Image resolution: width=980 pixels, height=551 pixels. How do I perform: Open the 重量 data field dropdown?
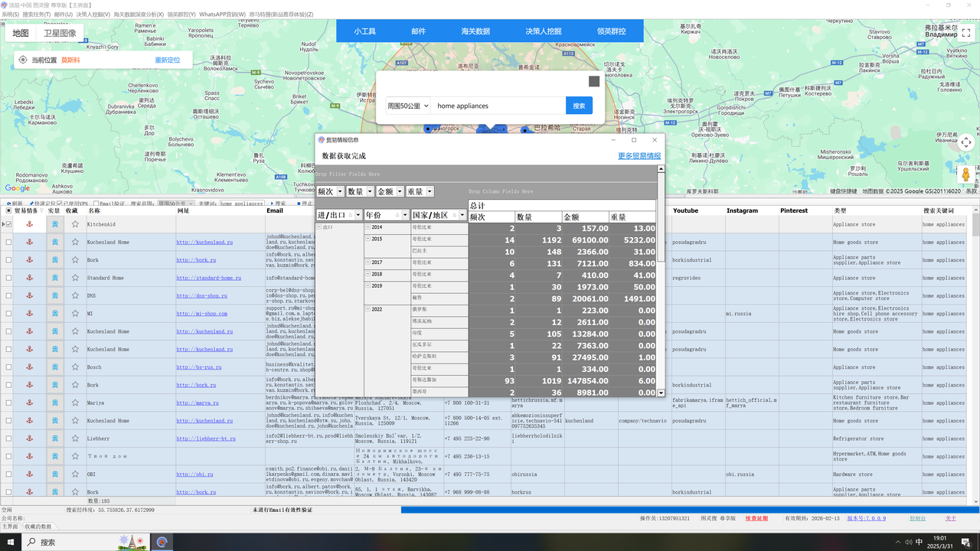pos(430,192)
